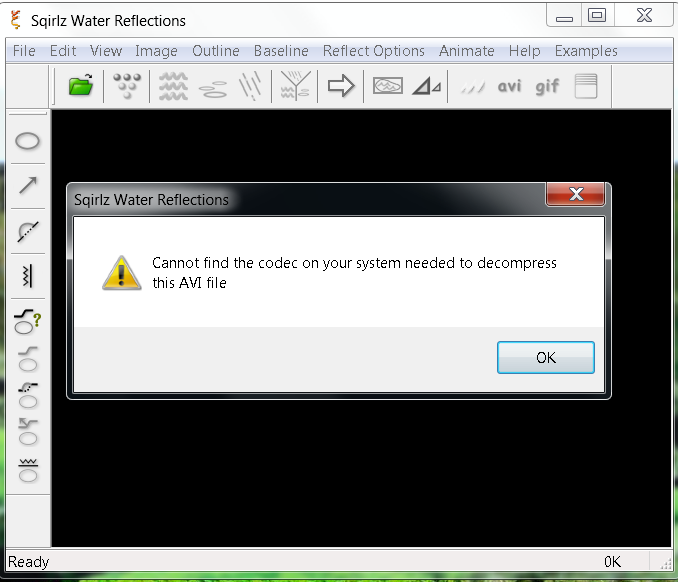Save animation as avi
Screen dimensions: 678x582
click(x=509, y=86)
